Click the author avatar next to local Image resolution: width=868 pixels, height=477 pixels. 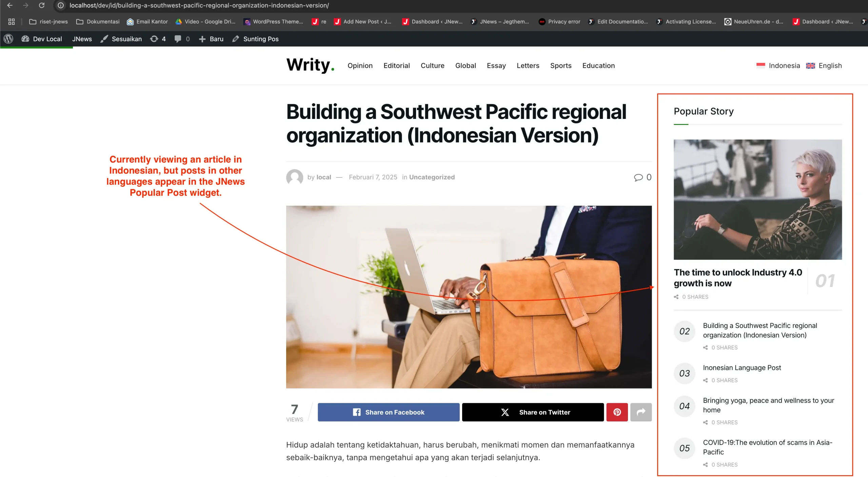coord(294,177)
